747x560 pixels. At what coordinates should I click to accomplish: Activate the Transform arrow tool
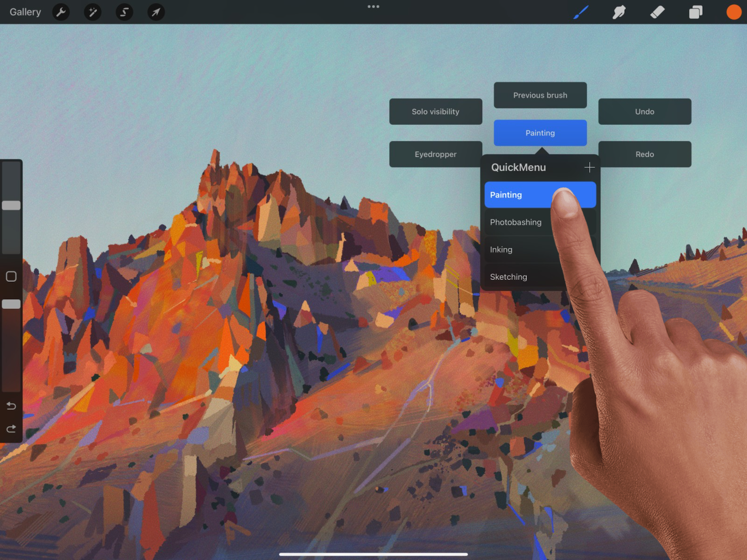(156, 12)
